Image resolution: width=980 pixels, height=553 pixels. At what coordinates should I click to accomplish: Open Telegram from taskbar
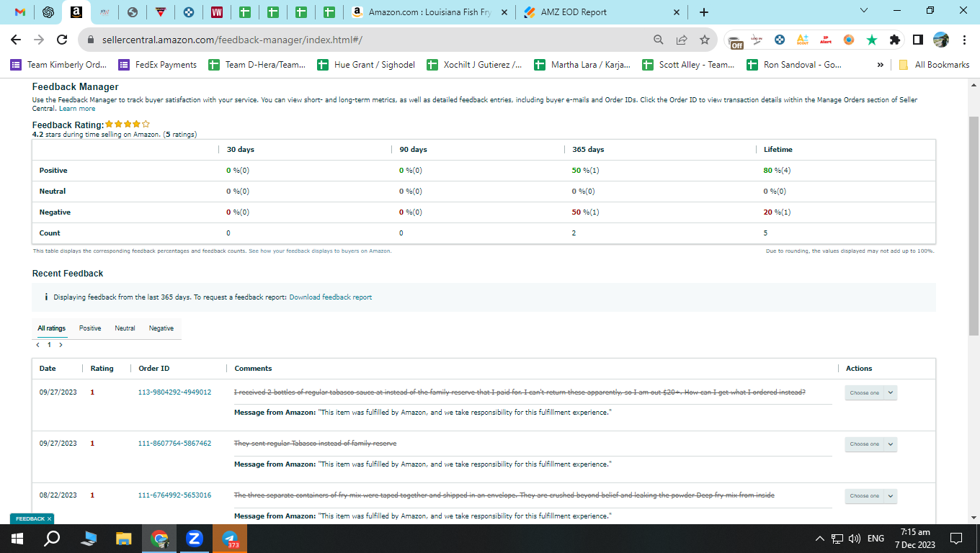230,539
